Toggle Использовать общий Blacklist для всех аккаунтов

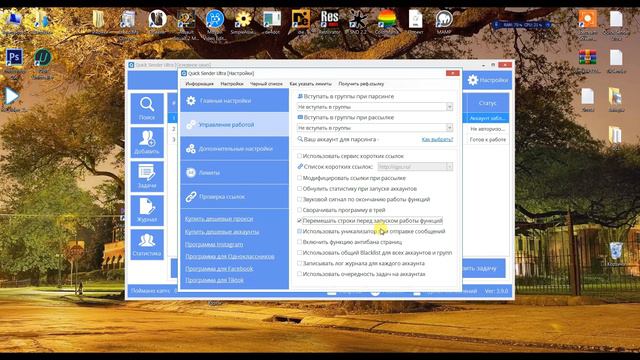[300, 253]
